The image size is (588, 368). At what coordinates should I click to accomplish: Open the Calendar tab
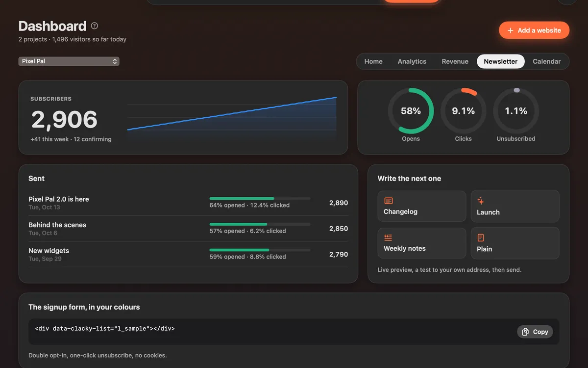547,61
